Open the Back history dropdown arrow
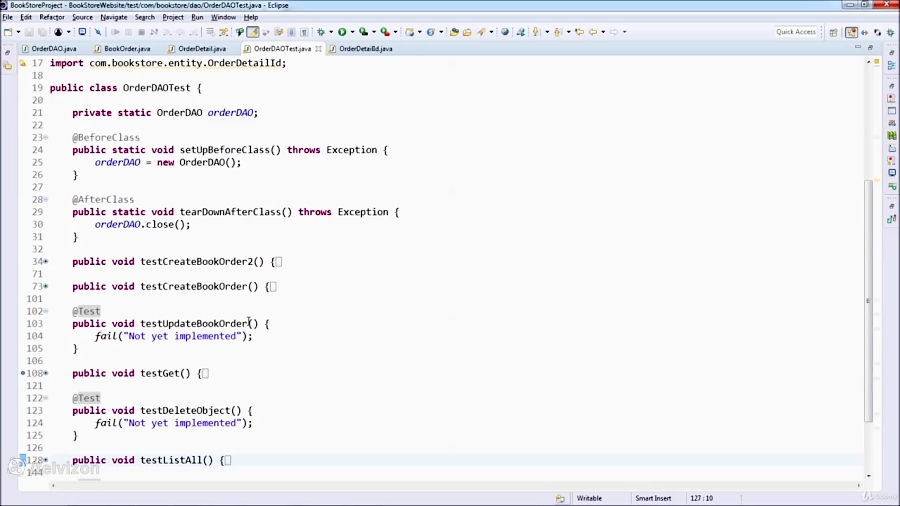This screenshot has width=900, height=506. [603, 32]
